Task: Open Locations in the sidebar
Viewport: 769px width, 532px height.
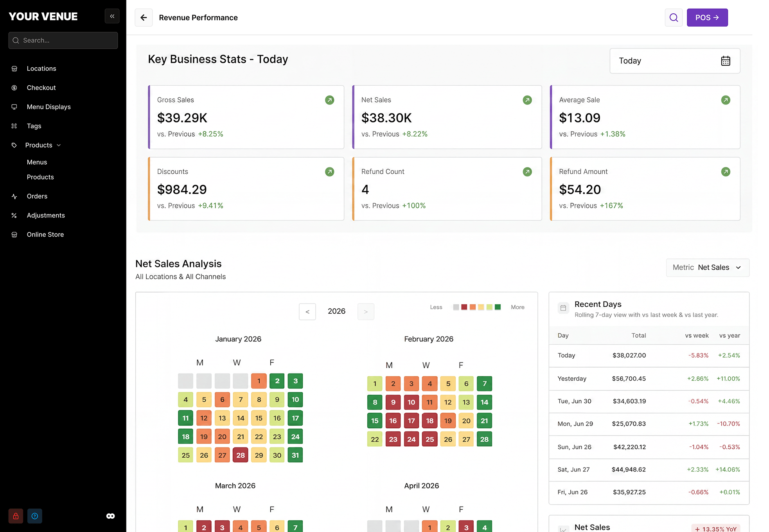Action: pos(41,68)
